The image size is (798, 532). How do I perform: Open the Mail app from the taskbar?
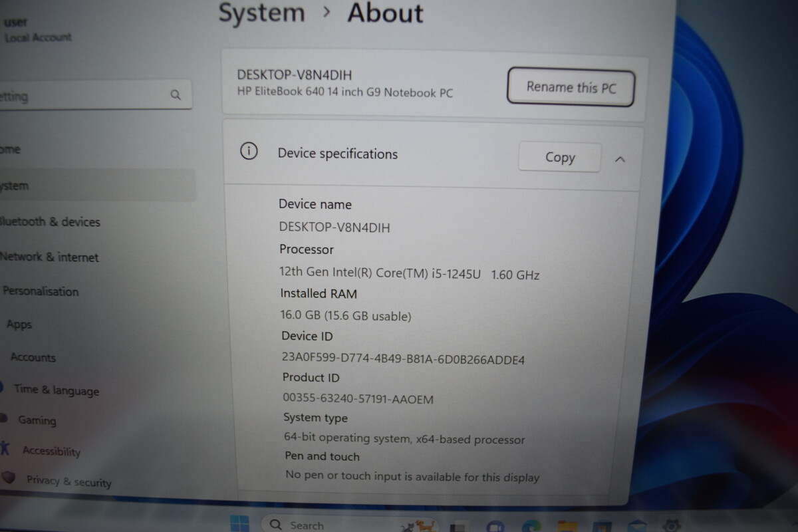(637, 527)
